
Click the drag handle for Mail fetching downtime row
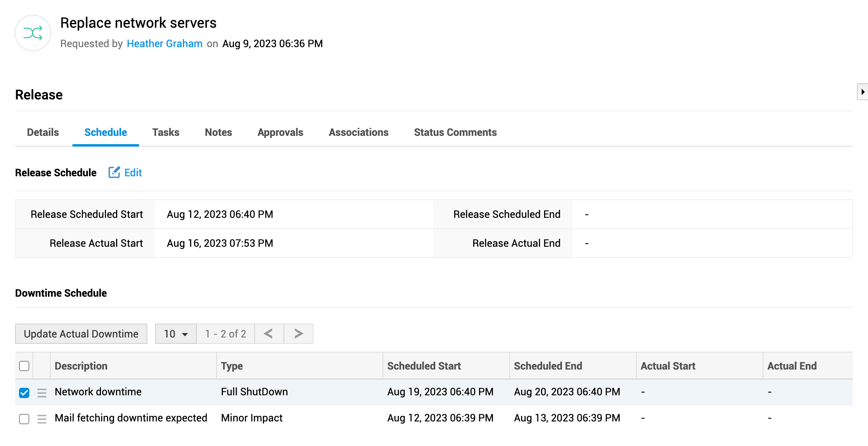click(x=42, y=419)
